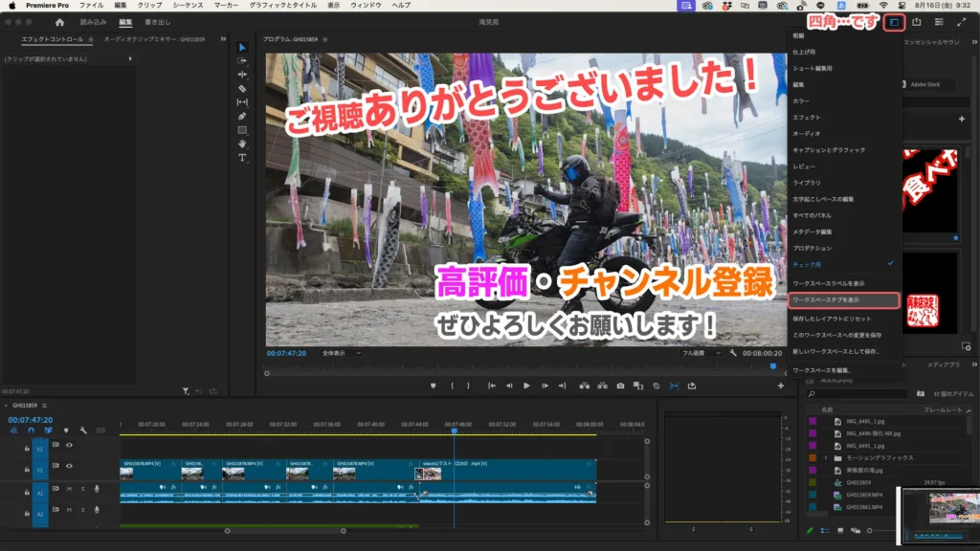Solo audio track A2 with the S button
This screenshot has width=980, height=551.
pos(82,509)
